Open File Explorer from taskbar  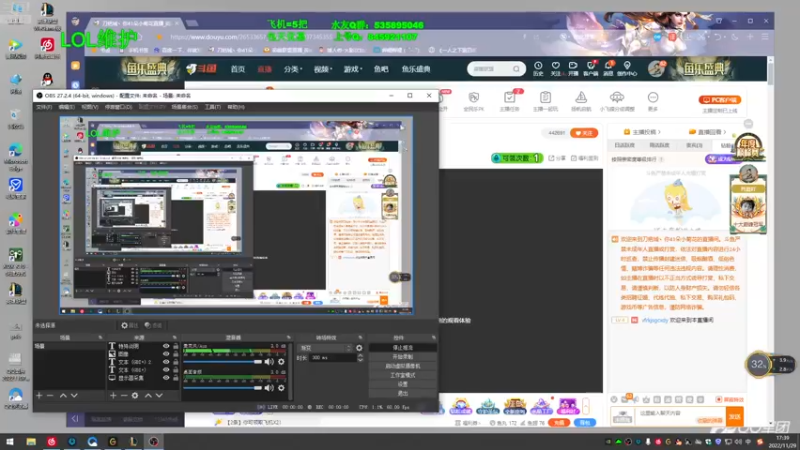[x=31, y=442]
